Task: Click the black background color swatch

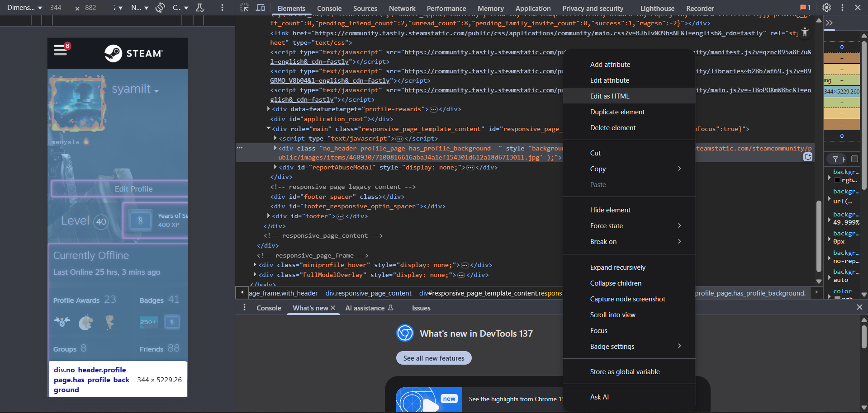Action: click(x=837, y=180)
